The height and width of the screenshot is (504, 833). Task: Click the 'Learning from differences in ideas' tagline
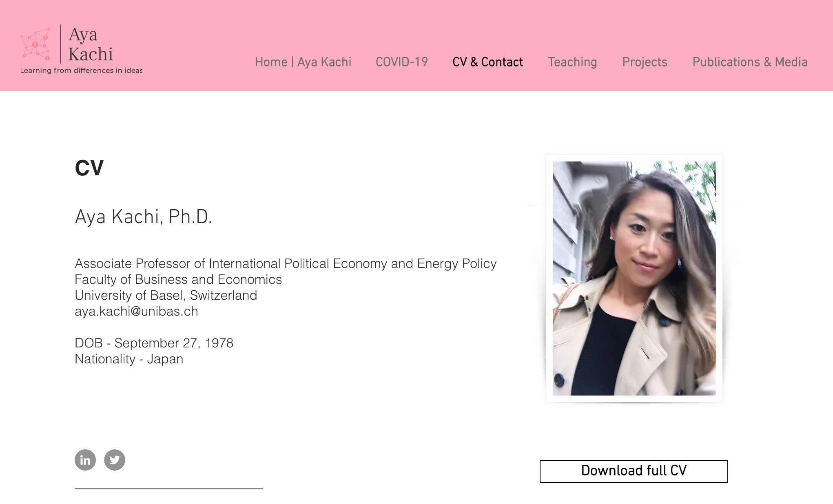click(82, 71)
